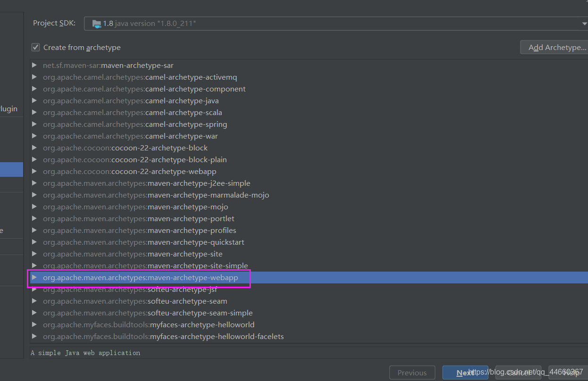Expand the maven-archetype-mojo row arrow
Viewport: 588px width, 381px height.
pyautogui.click(x=34, y=207)
